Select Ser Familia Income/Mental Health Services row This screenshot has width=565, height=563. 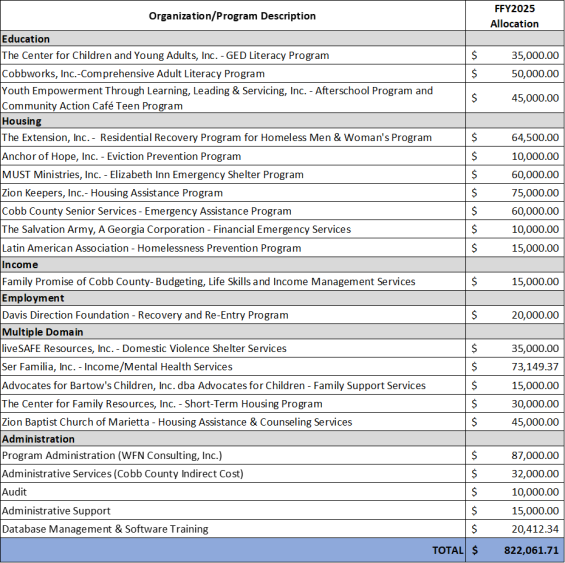(117, 367)
